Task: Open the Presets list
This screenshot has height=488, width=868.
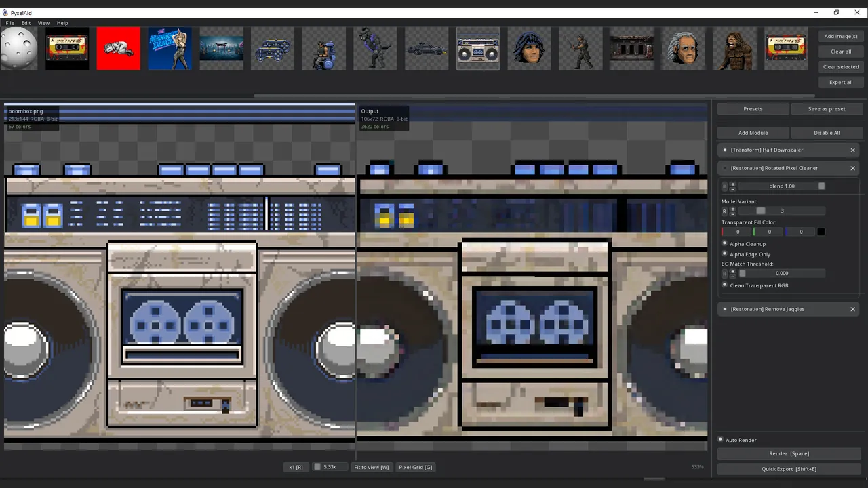Action: [x=753, y=108]
